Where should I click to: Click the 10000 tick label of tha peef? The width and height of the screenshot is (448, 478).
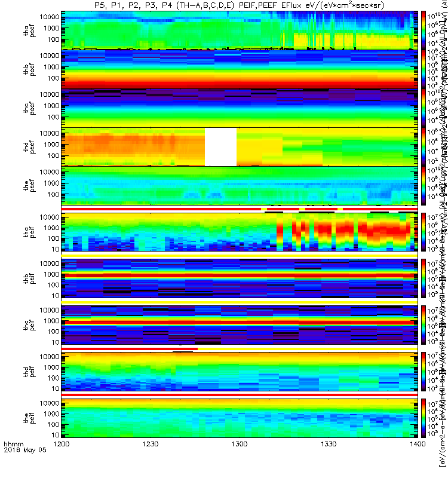pos(50,17)
